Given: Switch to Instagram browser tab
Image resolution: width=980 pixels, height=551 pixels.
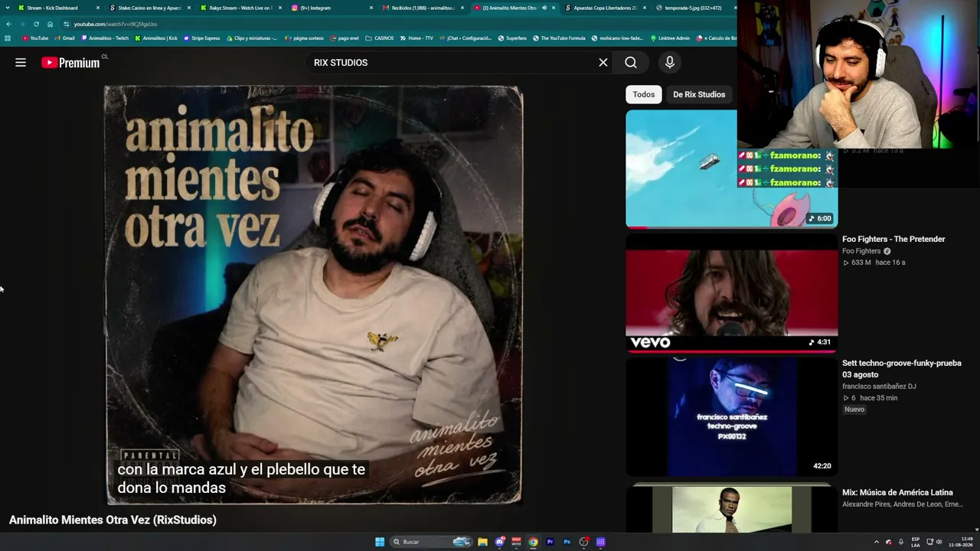Looking at the screenshot, I should click(332, 8).
